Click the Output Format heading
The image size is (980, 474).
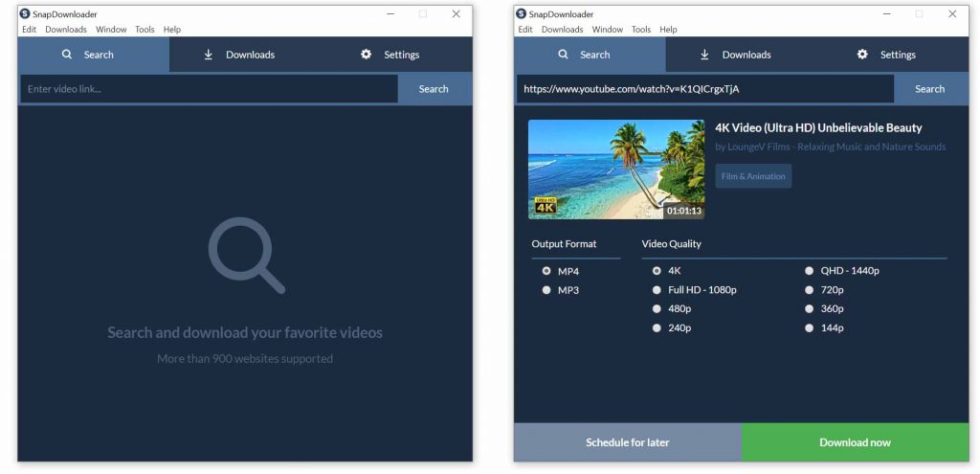(x=565, y=244)
